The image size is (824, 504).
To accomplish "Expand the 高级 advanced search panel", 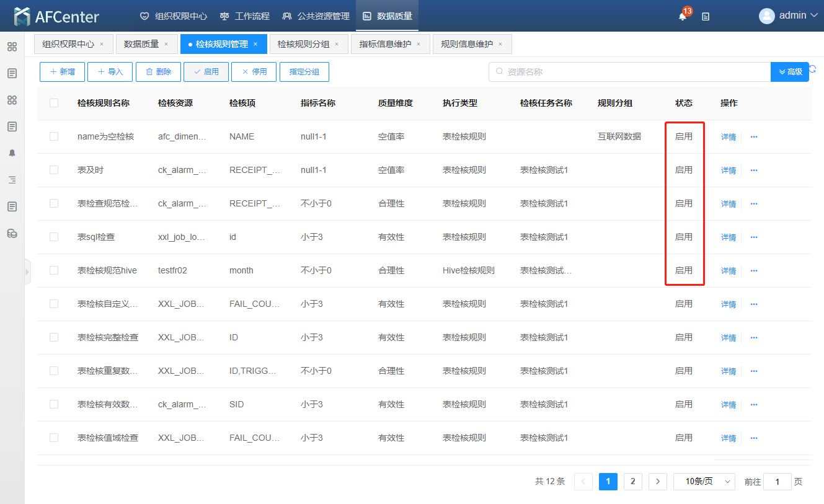I will tap(790, 72).
